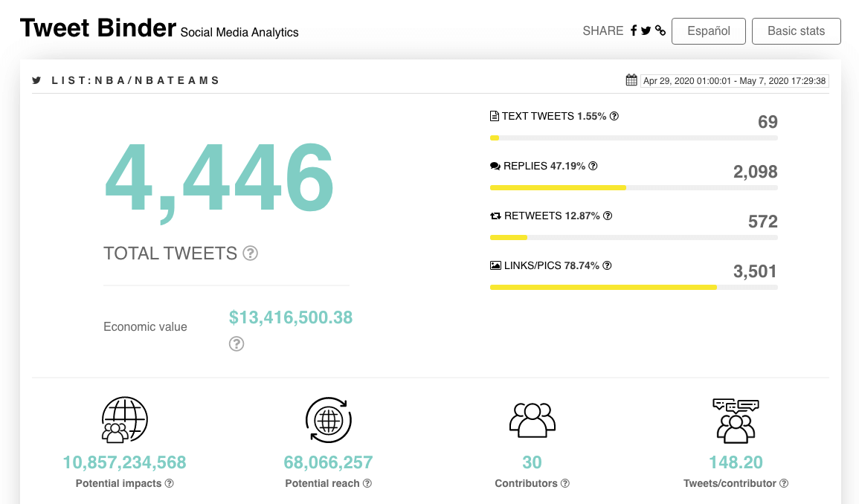Click the retweets arrows icon

click(x=495, y=216)
